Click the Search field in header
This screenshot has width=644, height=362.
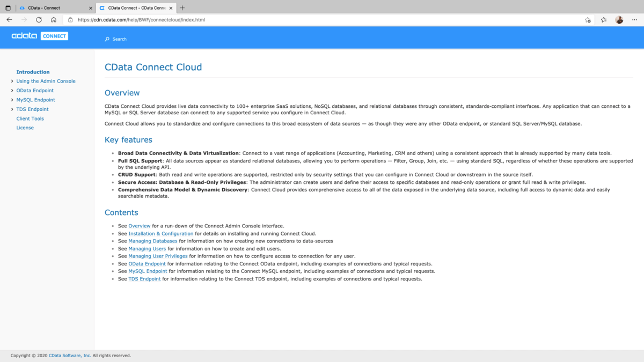(120, 39)
